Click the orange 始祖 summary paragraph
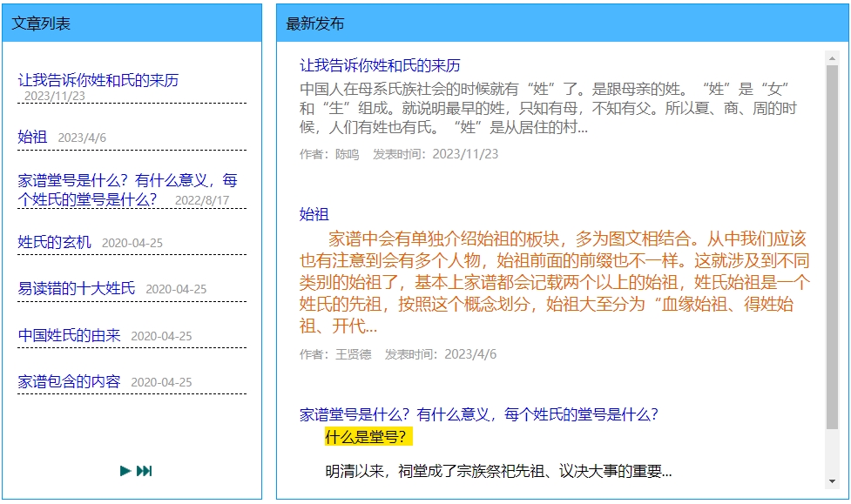Image resolution: width=851 pixels, height=504 pixels. [555, 282]
